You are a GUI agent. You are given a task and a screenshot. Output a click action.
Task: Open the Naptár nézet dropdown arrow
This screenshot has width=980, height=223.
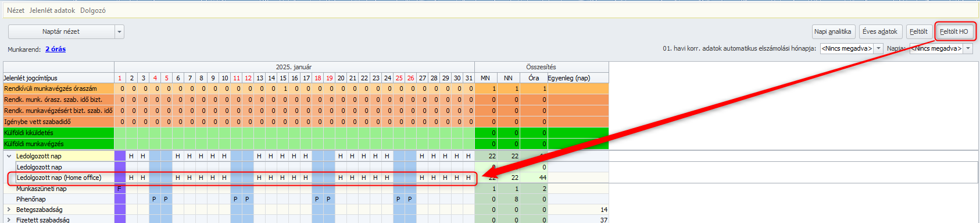tap(119, 31)
